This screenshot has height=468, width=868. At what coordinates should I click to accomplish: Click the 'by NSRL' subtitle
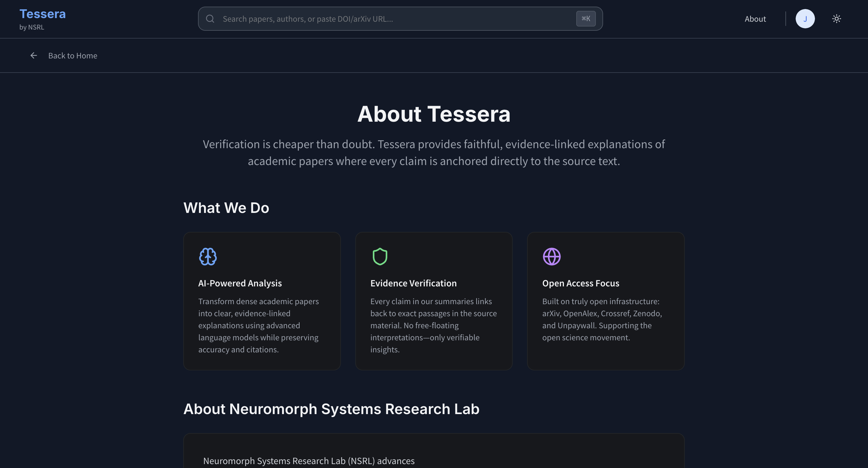(x=32, y=27)
